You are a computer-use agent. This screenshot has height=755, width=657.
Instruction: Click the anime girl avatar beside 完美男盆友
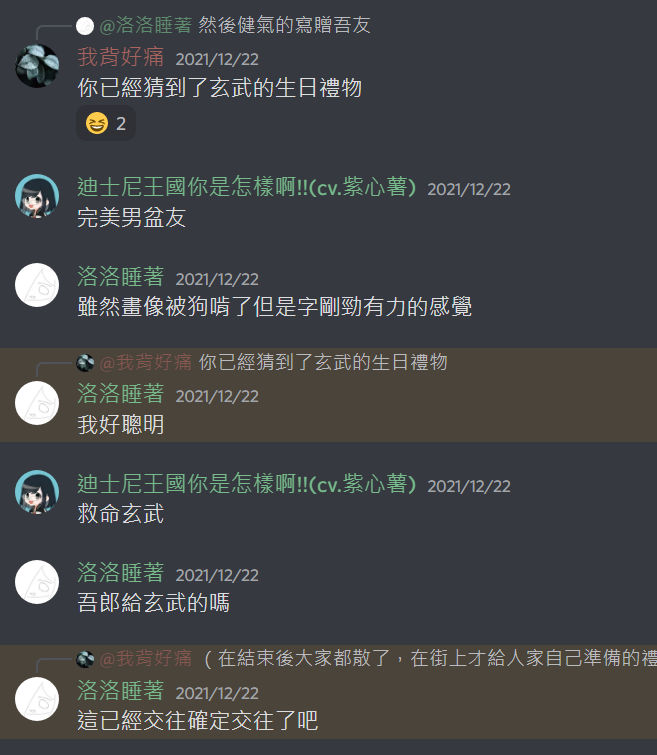37,196
